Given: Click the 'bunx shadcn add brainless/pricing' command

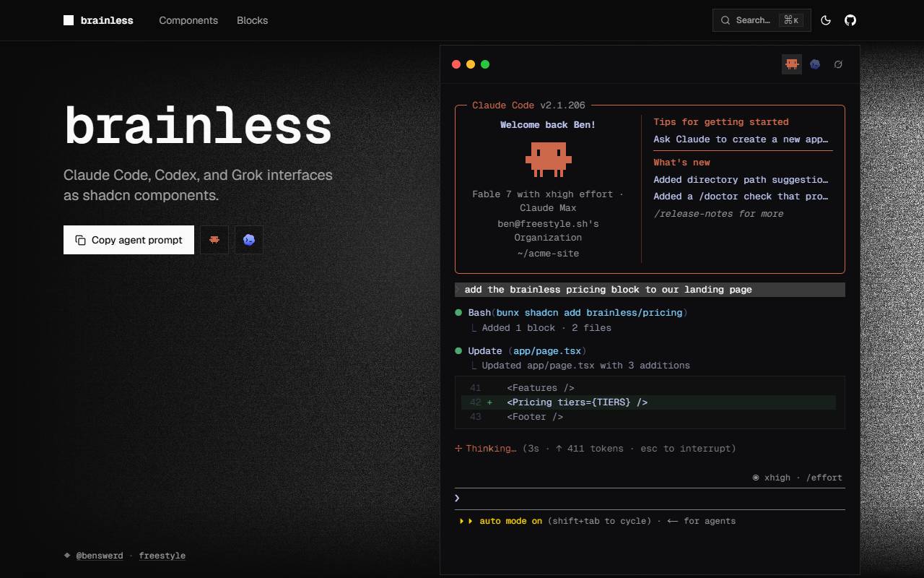Looking at the screenshot, I should (589, 313).
